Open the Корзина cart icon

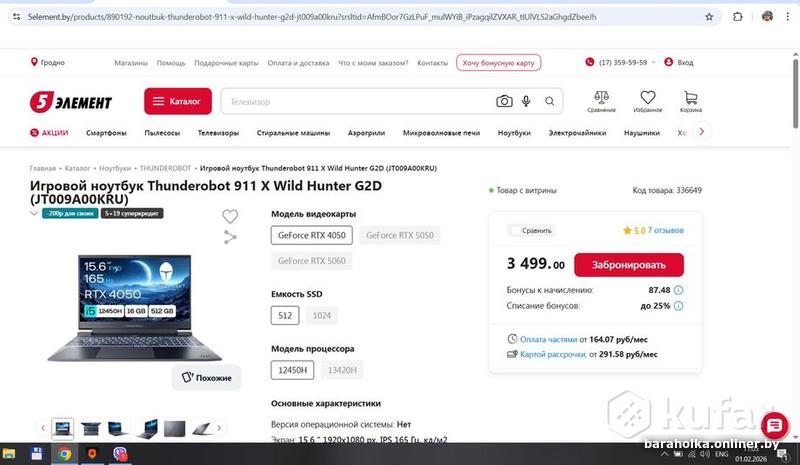click(x=691, y=101)
